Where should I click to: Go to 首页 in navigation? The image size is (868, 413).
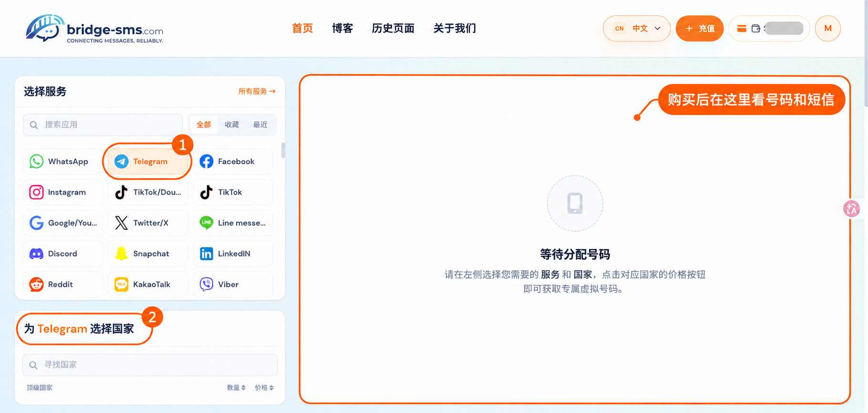(x=303, y=29)
